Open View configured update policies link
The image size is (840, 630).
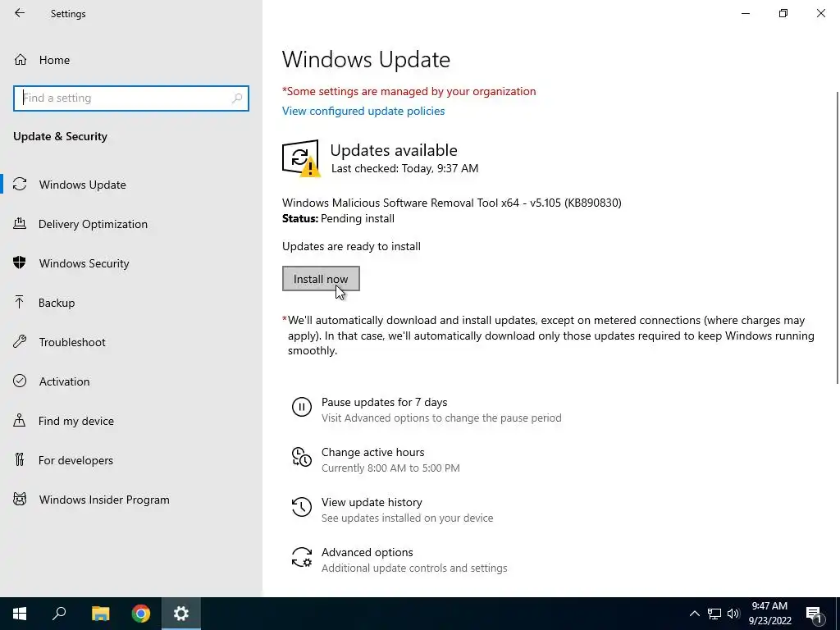click(363, 111)
